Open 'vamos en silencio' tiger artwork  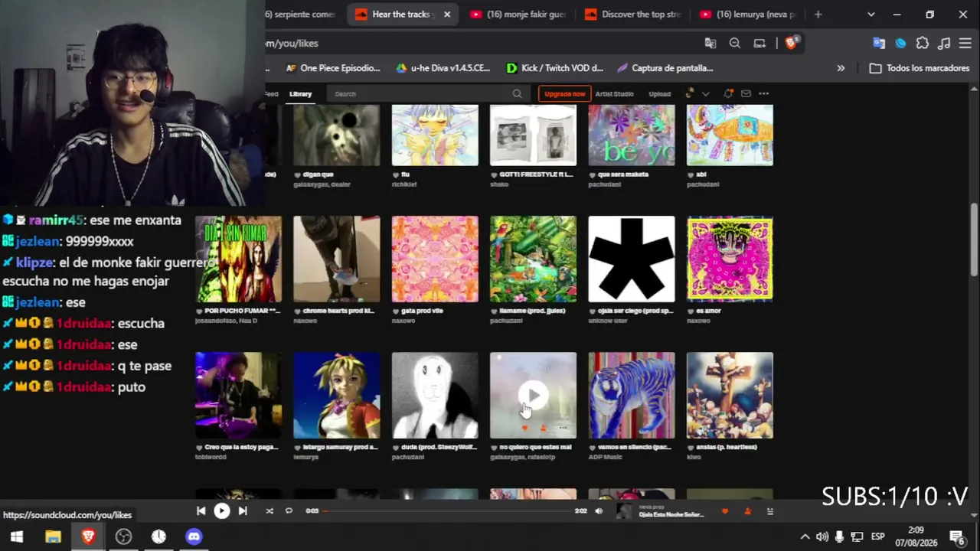pyautogui.click(x=632, y=396)
